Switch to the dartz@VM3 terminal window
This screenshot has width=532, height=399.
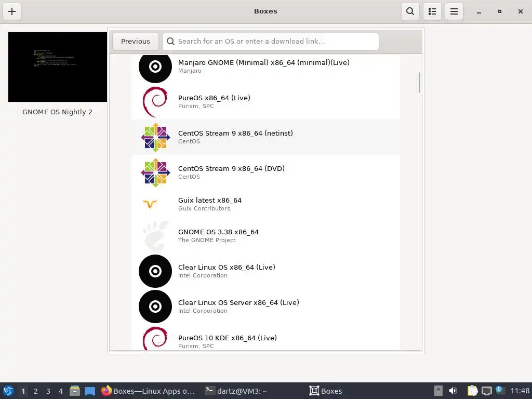[x=236, y=391]
